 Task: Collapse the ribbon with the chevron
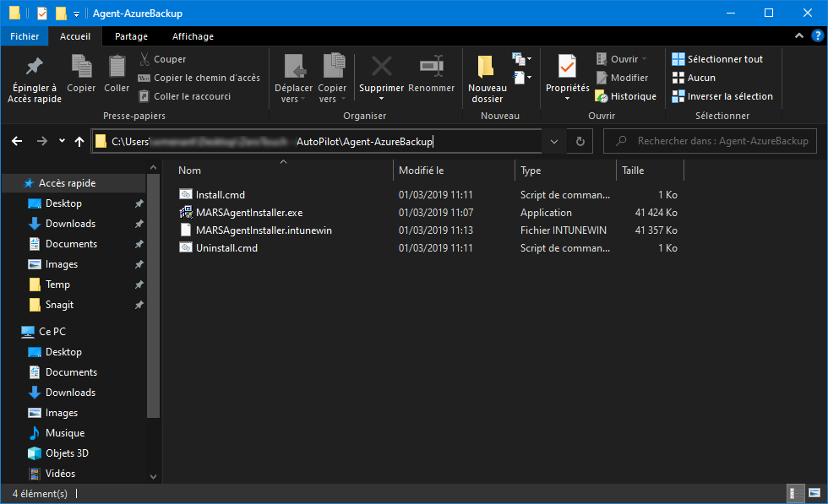coord(799,36)
